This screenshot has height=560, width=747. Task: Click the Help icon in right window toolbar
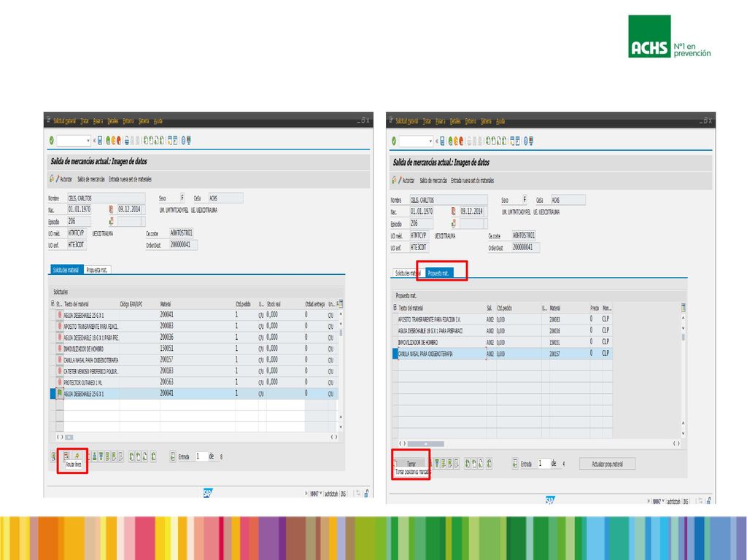[x=525, y=141]
